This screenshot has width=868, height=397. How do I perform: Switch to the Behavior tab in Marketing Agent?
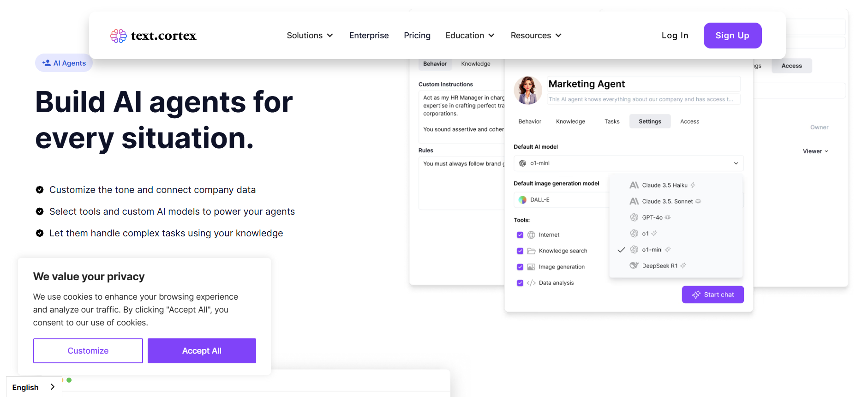pos(530,121)
